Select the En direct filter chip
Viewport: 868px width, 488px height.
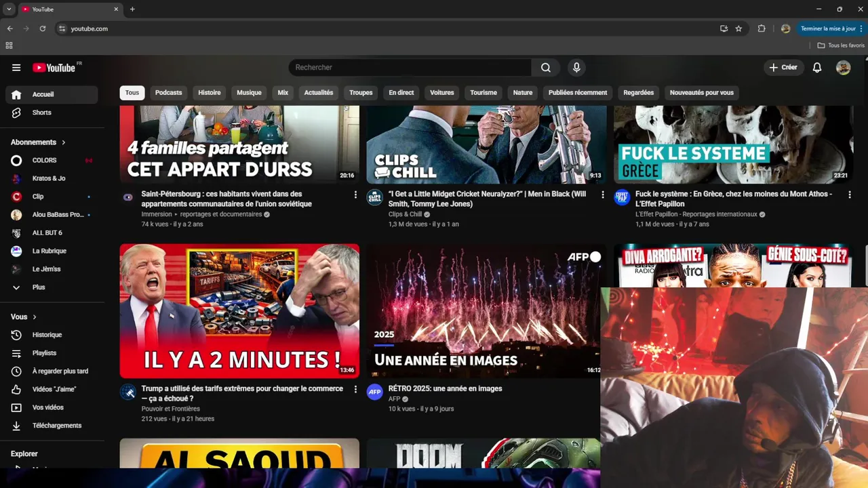[x=401, y=93]
